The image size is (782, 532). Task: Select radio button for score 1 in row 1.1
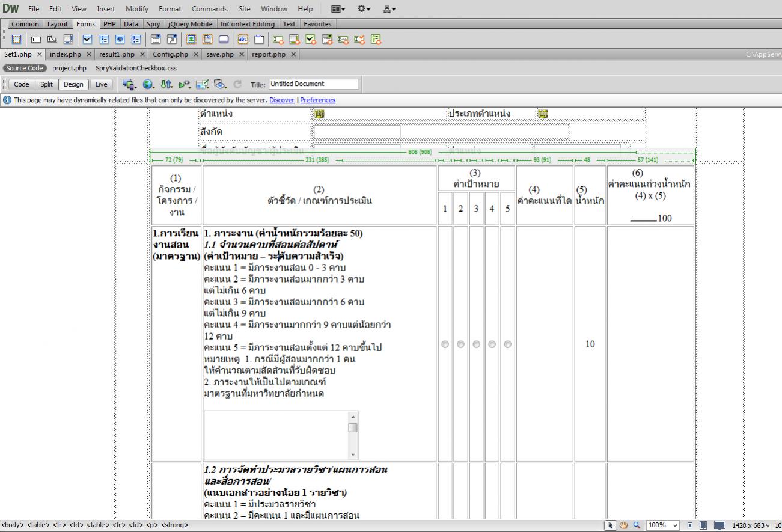point(445,344)
